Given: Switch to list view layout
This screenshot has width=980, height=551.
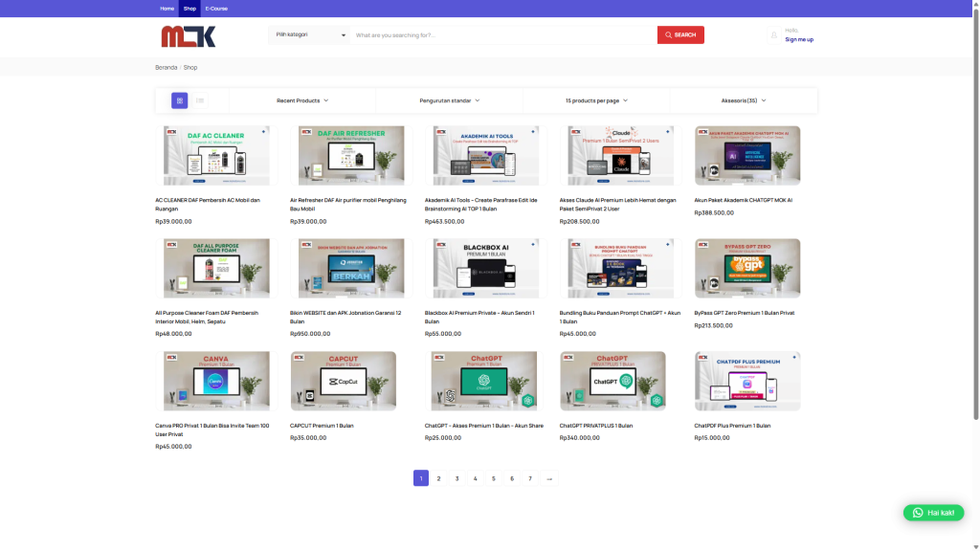Looking at the screenshot, I should point(200,100).
